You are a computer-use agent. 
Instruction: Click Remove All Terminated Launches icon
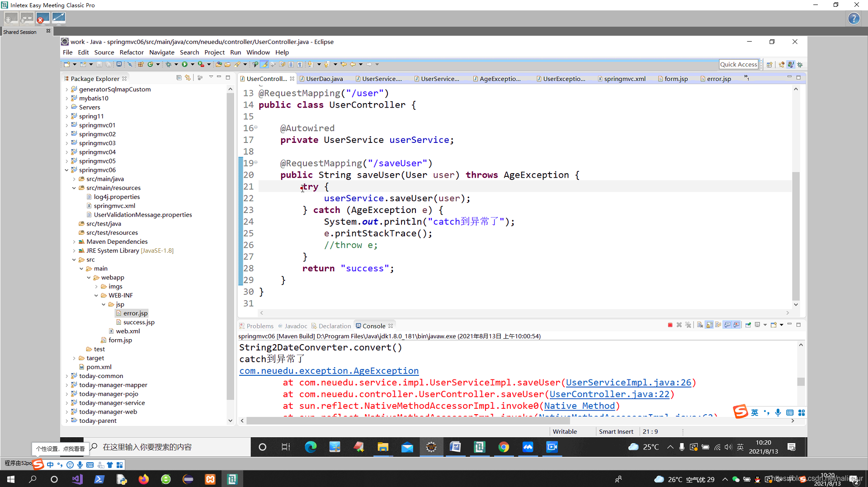click(688, 325)
